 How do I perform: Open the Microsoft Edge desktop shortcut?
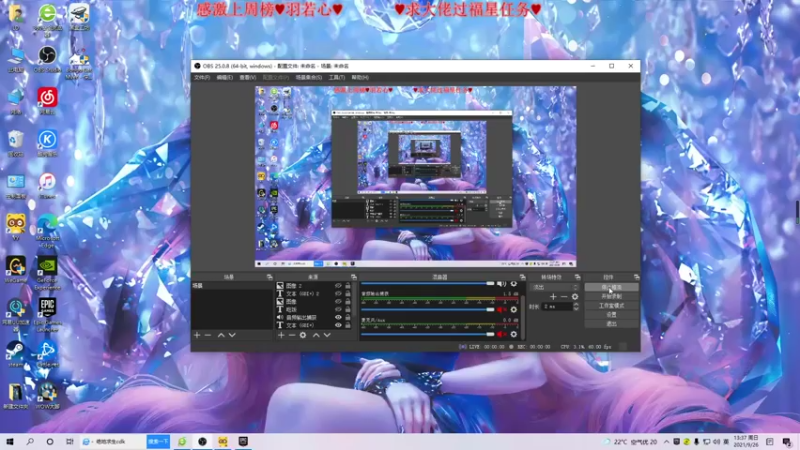tap(47, 231)
